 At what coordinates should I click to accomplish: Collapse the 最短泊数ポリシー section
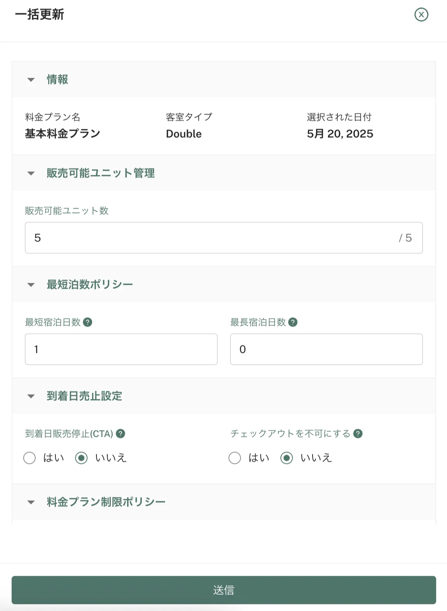coord(31,285)
